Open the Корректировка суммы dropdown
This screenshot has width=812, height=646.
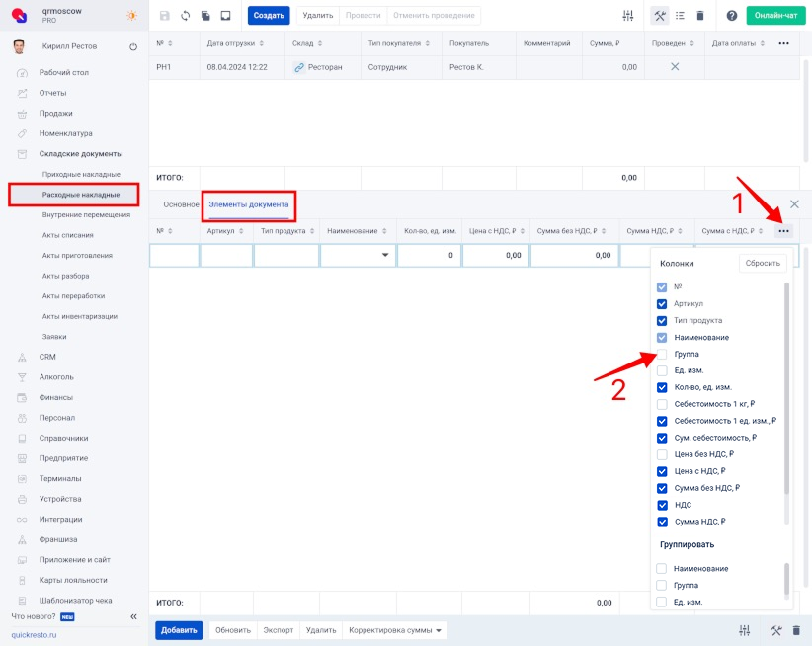pyautogui.click(x=391, y=630)
